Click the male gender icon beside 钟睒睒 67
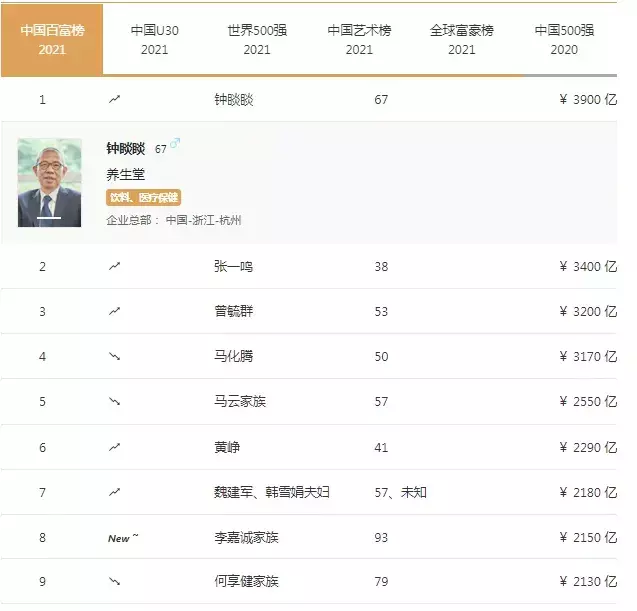This screenshot has width=637, height=611. point(175,143)
